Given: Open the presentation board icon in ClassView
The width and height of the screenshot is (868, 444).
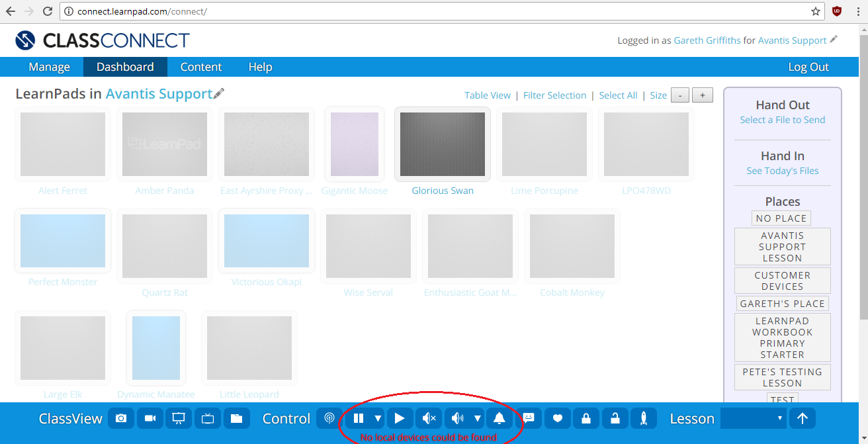Looking at the screenshot, I should (x=179, y=418).
